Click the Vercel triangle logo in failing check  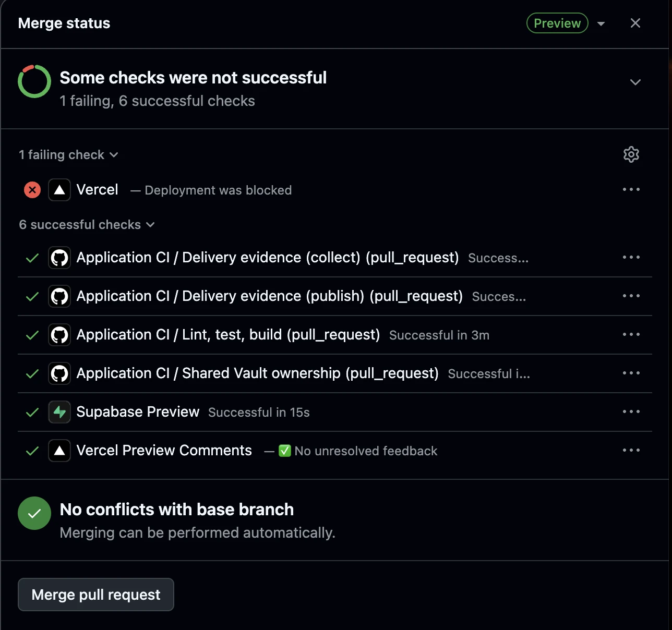click(x=59, y=190)
